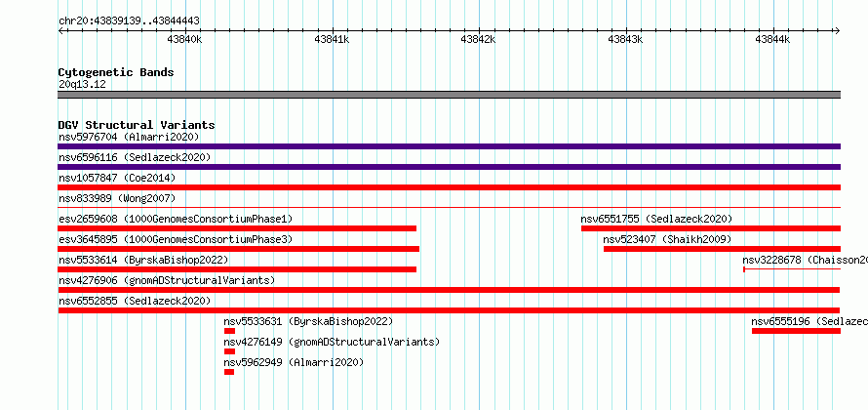Image resolution: width=868 pixels, height=410 pixels.
Task: Click the 43844k ruler tick label
Action: pyautogui.click(x=772, y=40)
